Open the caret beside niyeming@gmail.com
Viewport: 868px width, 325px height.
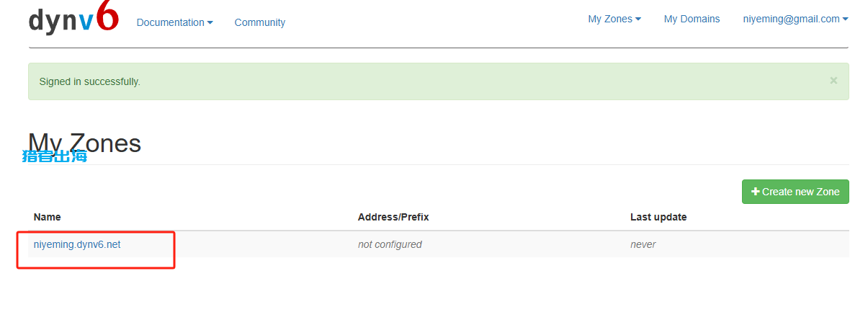pos(845,19)
